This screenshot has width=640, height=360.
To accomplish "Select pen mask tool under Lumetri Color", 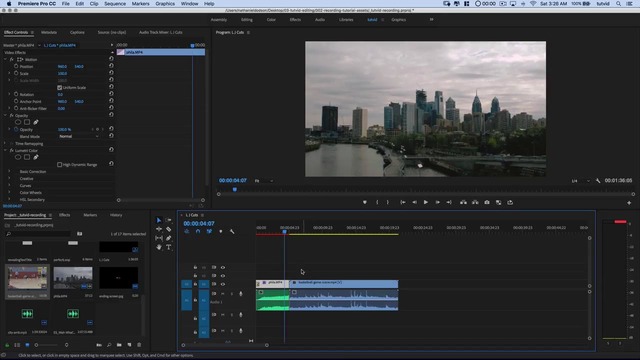I will (36, 157).
